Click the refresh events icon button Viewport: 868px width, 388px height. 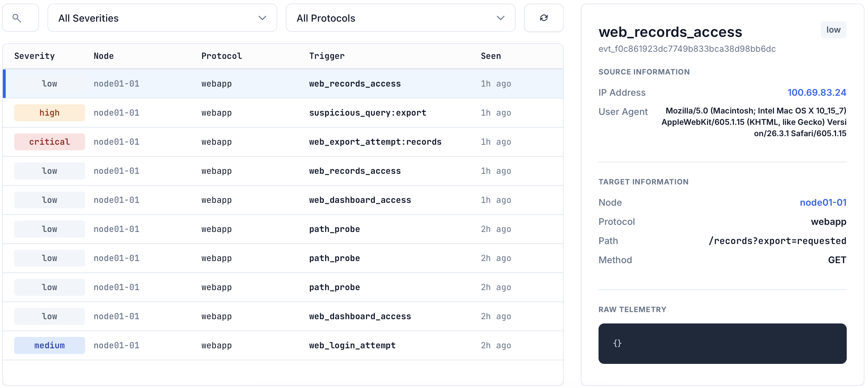tap(544, 18)
